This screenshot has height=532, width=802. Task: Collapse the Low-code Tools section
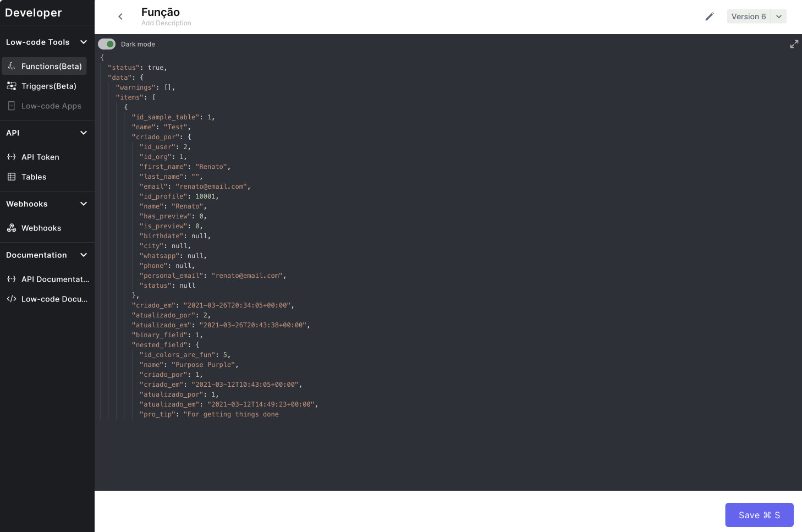click(84, 42)
